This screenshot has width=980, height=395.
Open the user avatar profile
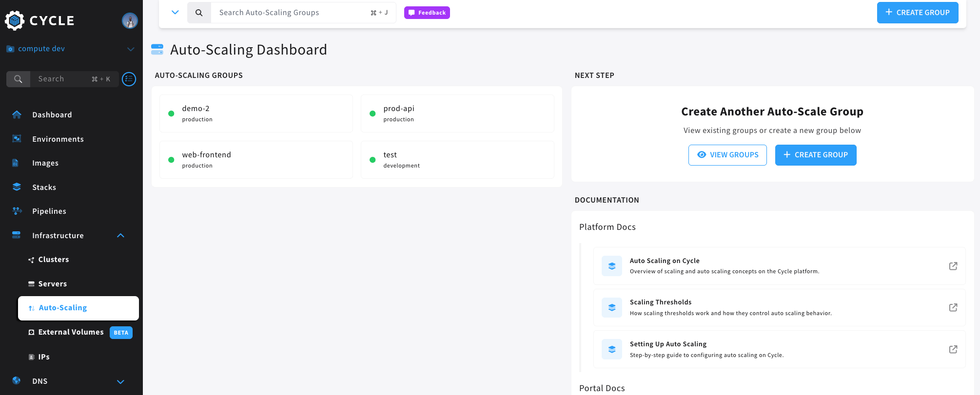tap(130, 20)
